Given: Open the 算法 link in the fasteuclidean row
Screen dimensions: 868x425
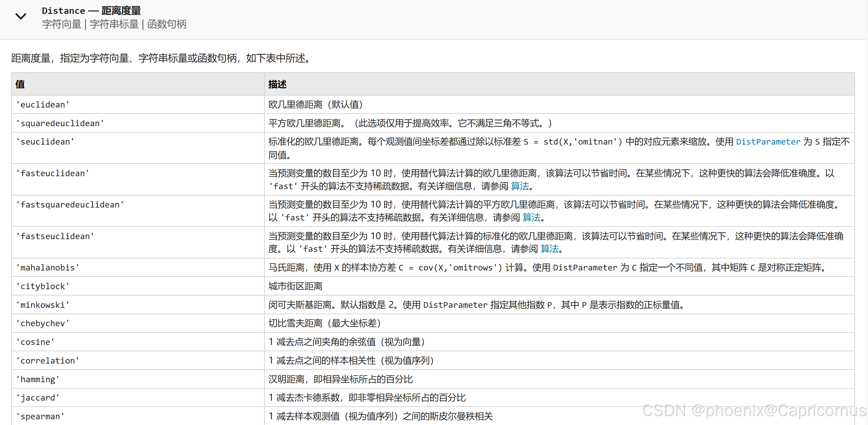Looking at the screenshot, I should (519, 186).
